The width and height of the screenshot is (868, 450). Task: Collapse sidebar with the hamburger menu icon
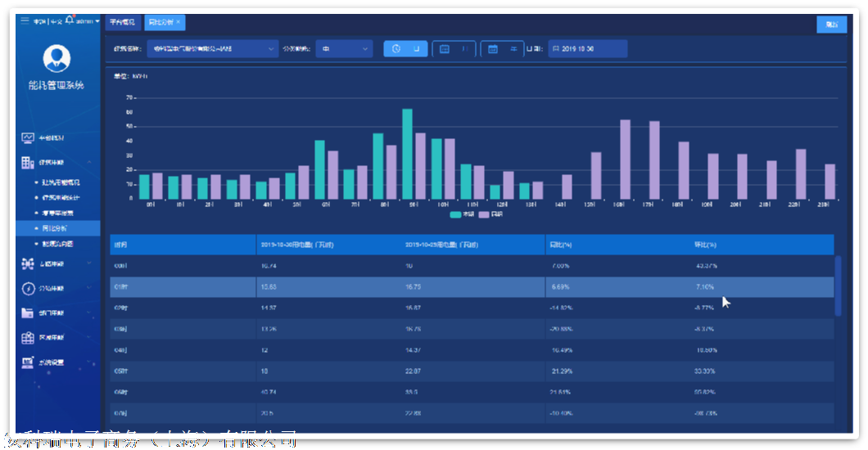coord(25,20)
